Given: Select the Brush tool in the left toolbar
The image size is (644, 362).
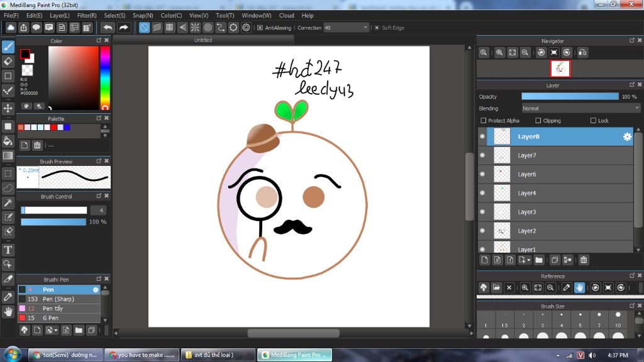Looking at the screenshot, I should pos(8,47).
